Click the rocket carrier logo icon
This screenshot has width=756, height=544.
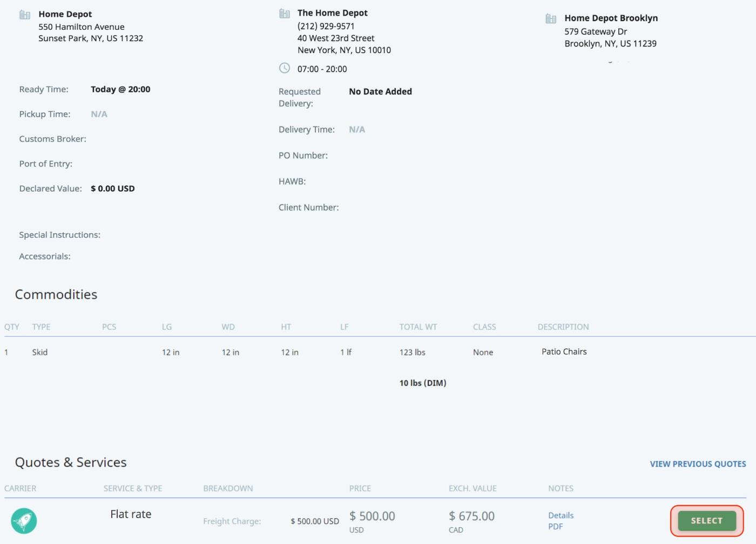pyautogui.click(x=24, y=521)
